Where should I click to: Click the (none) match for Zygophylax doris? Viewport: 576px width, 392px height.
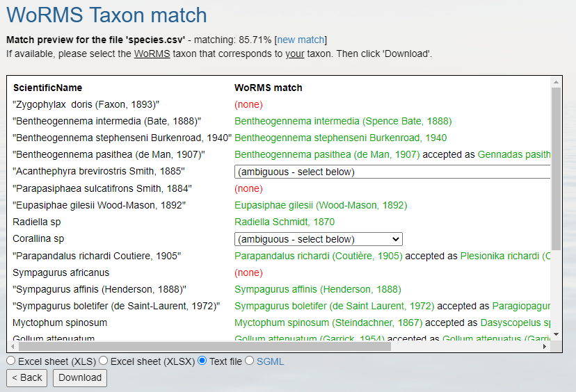click(248, 105)
